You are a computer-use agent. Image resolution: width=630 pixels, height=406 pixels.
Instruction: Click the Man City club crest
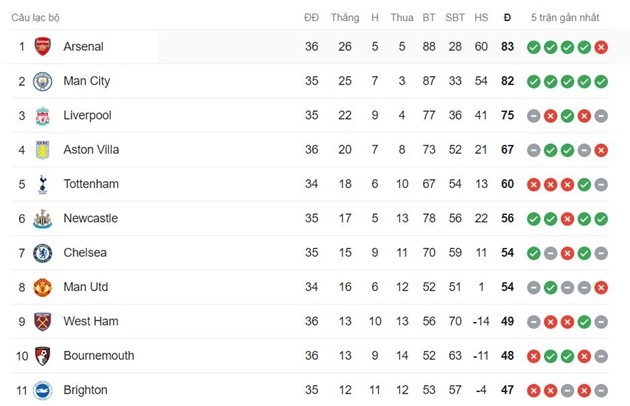42,81
